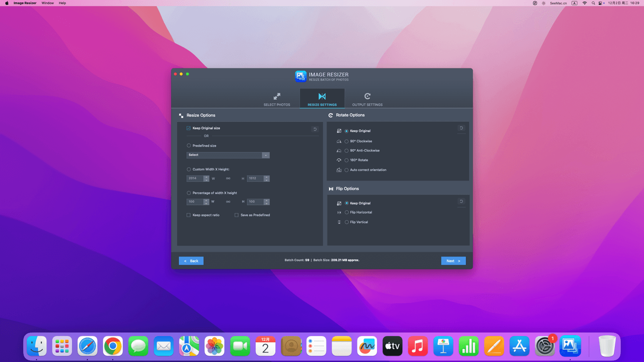The width and height of the screenshot is (644, 362).
Task: Switch to the Select Photos tab
Action: [x=277, y=99]
